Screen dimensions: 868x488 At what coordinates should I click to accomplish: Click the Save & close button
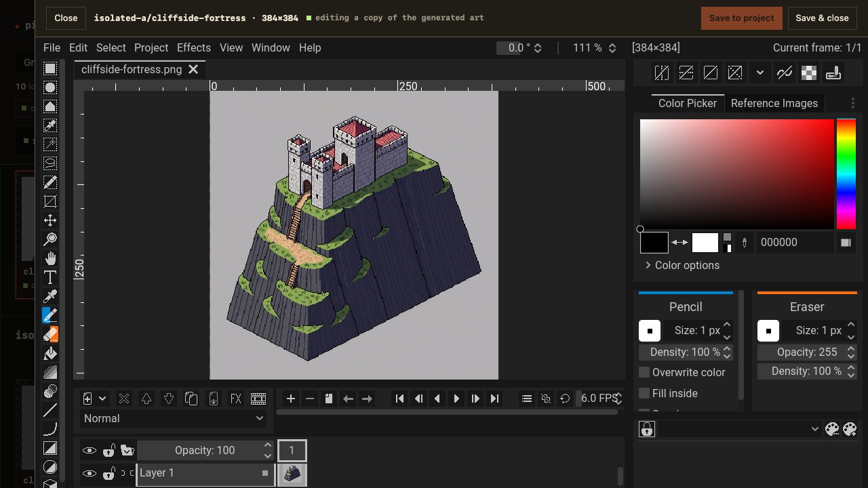pyautogui.click(x=823, y=18)
